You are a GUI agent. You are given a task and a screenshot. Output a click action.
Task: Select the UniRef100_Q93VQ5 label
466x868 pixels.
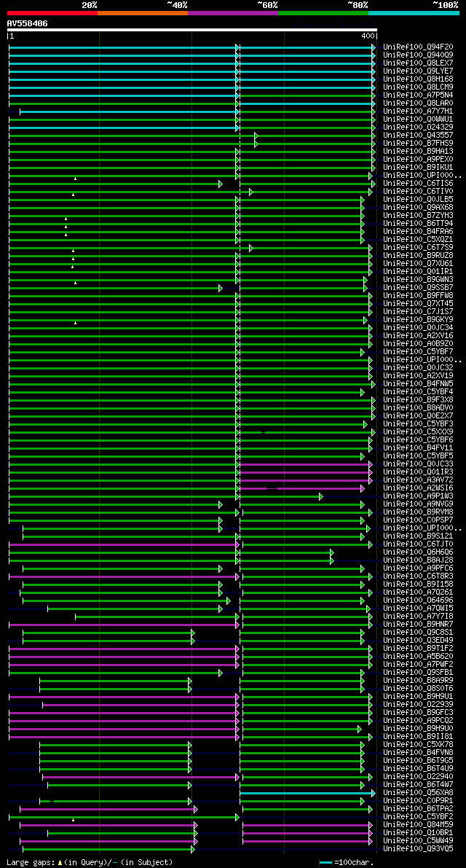coord(418,850)
